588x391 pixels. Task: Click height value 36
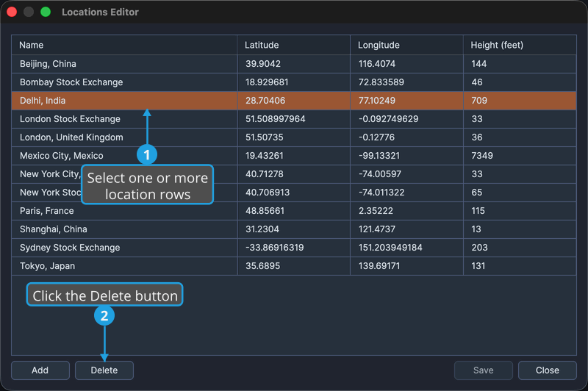[x=477, y=137]
